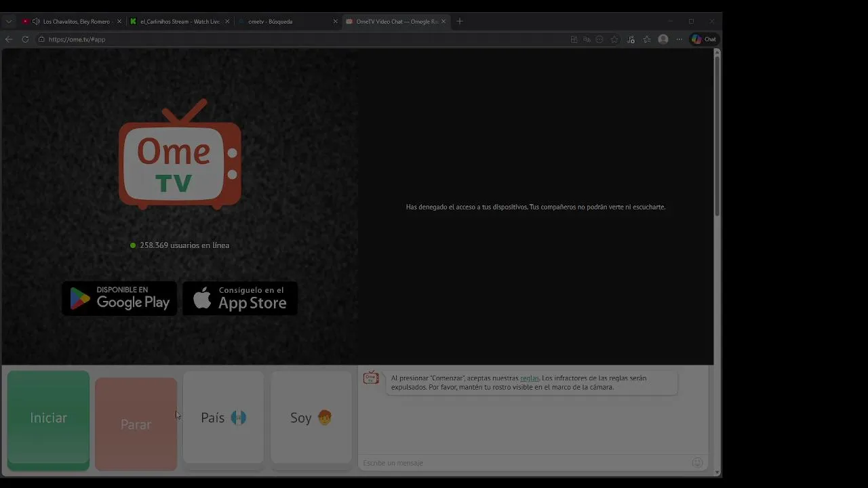Click the App Store download badge
Image resolution: width=868 pixels, height=488 pixels.
click(240, 298)
